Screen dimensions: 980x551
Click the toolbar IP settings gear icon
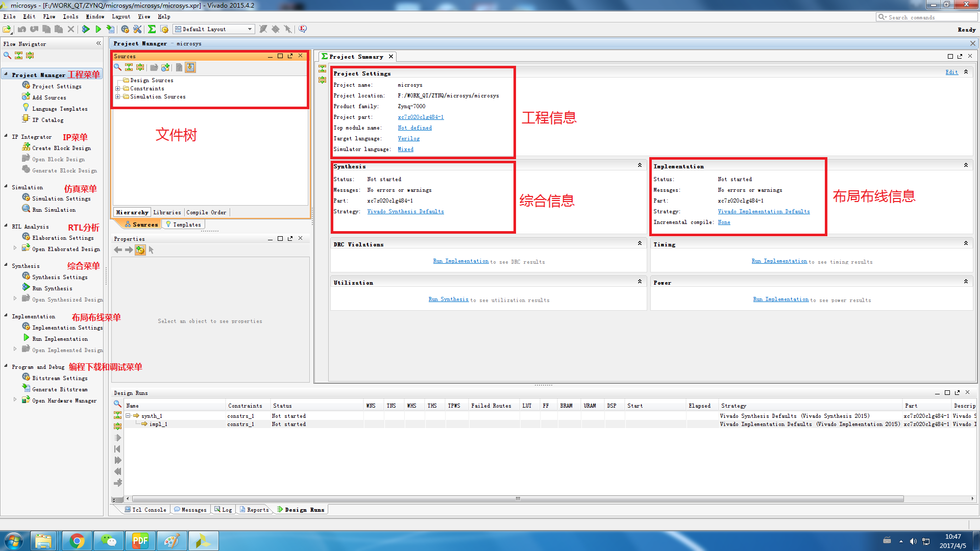coord(164,29)
